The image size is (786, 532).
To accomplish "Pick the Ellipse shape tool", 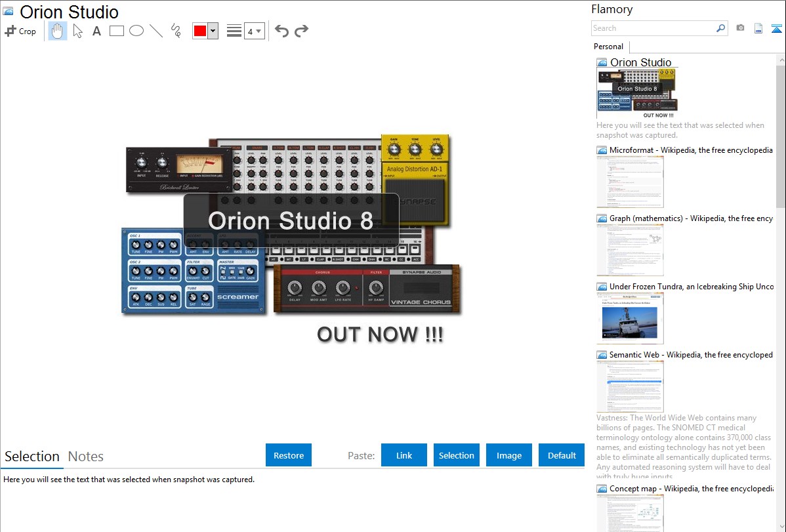I will tap(136, 31).
